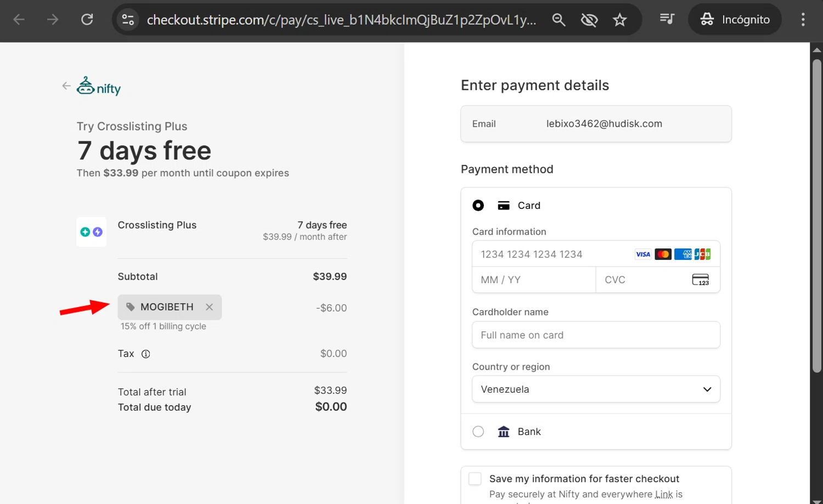Image resolution: width=823 pixels, height=504 pixels.
Task: Click the Visa logo
Action: (643, 254)
